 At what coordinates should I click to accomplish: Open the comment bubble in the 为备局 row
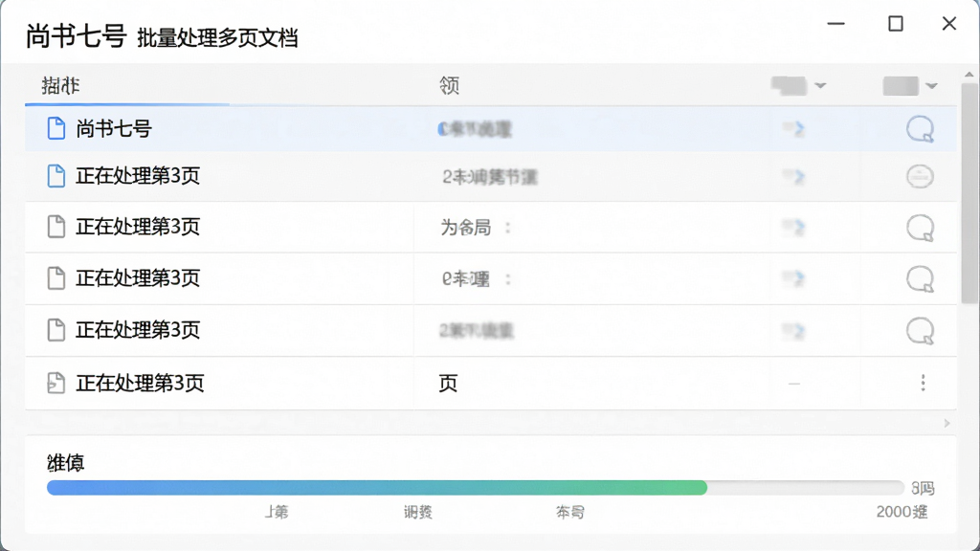click(920, 228)
